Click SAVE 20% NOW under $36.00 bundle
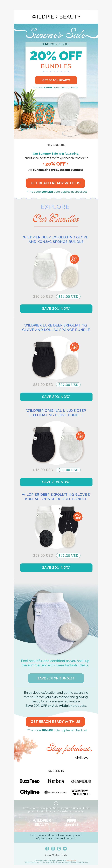 tap(56, 482)
